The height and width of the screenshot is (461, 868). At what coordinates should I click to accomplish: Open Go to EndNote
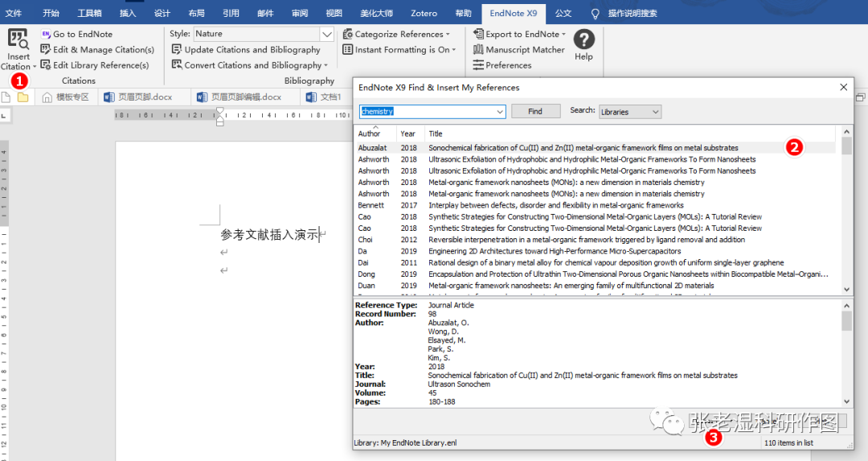coord(76,34)
